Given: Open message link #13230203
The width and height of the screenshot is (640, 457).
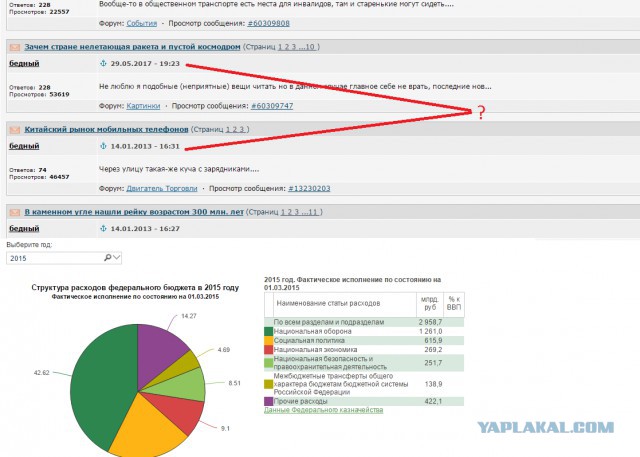Looking at the screenshot, I should (309, 188).
